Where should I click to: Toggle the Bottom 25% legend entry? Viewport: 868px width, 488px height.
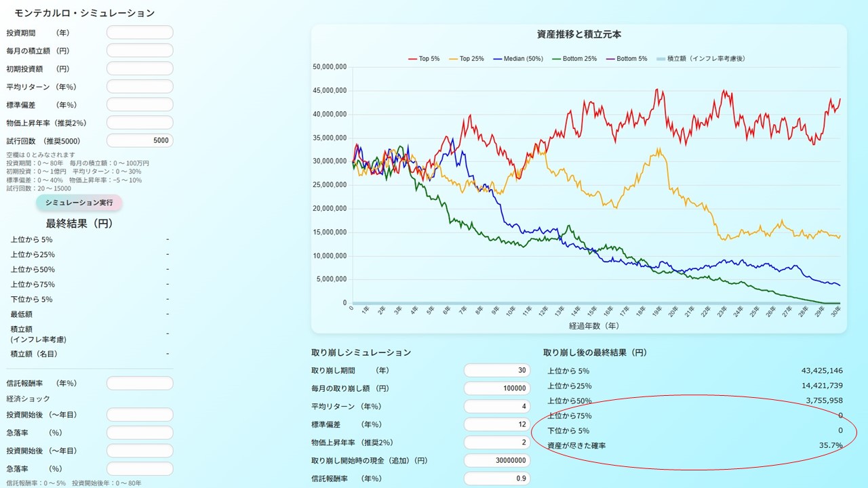coord(574,59)
